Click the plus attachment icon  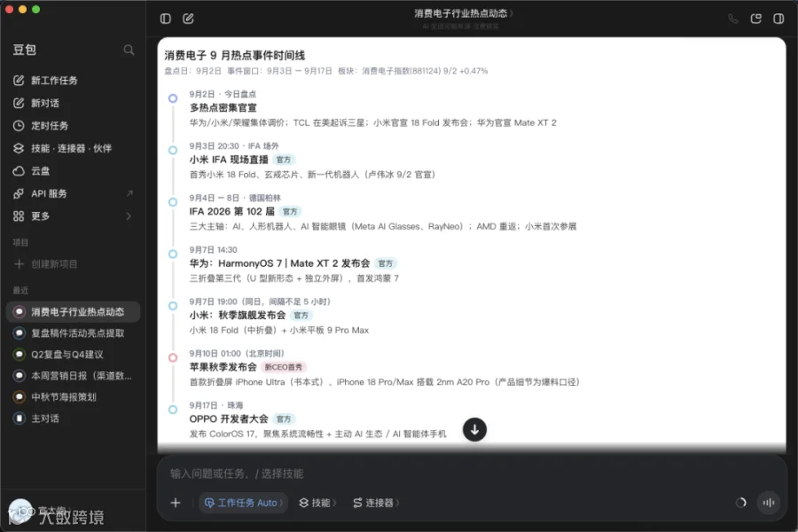click(176, 503)
